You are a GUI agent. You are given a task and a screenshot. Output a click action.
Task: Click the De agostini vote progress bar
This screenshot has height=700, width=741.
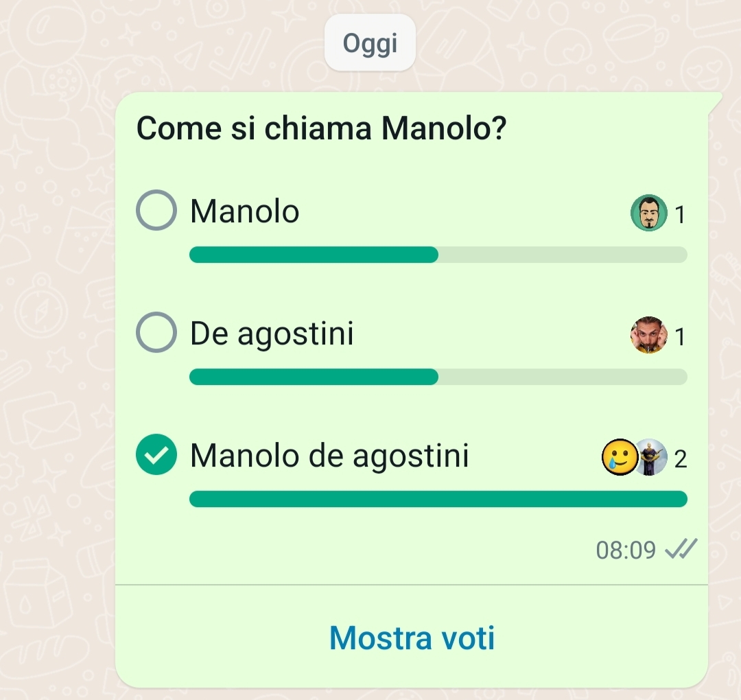coord(438,377)
